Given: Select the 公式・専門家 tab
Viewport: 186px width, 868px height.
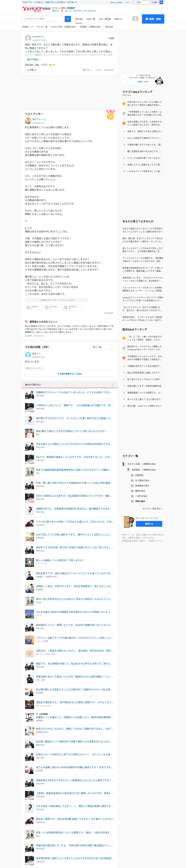Looking at the screenshot, I should tap(105, 19).
